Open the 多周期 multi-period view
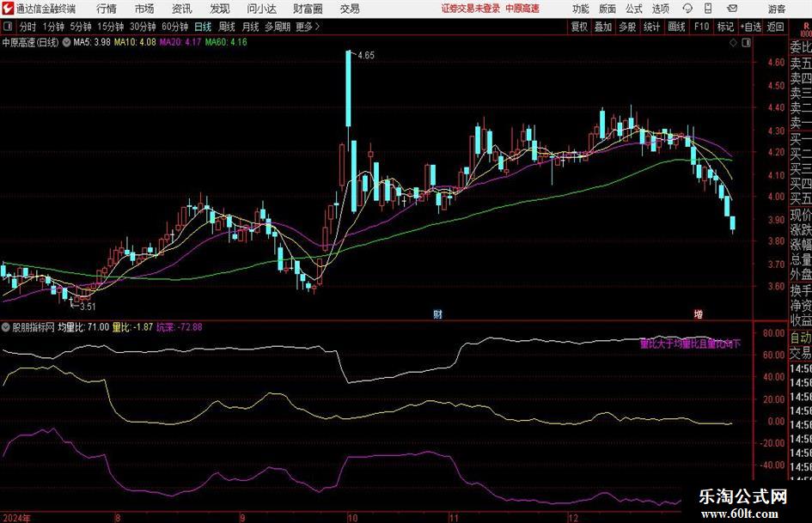This screenshot has width=812, height=523. coord(278,27)
